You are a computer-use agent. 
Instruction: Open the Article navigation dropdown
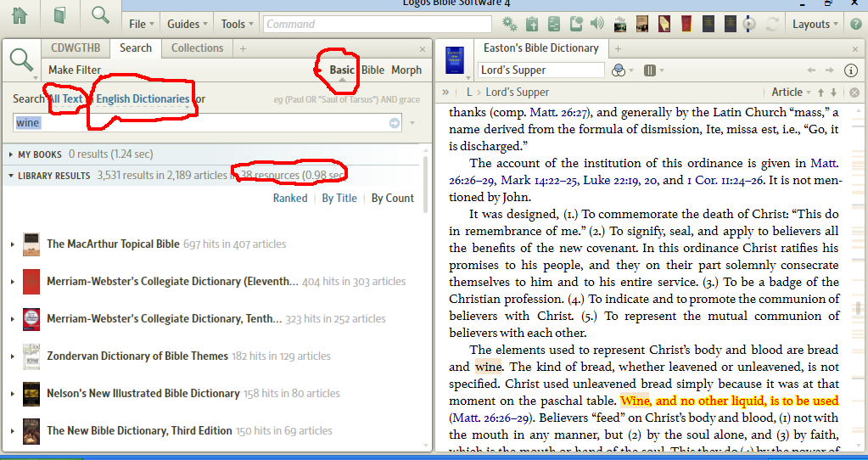point(791,93)
